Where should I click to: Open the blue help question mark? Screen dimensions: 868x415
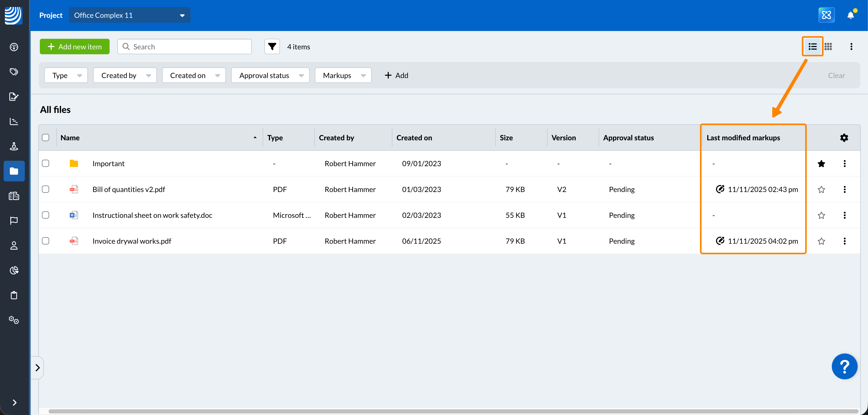click(x=844, y=366)
